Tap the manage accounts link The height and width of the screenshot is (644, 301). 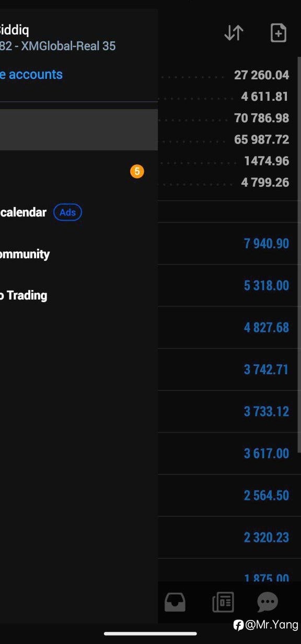(31, 74)
